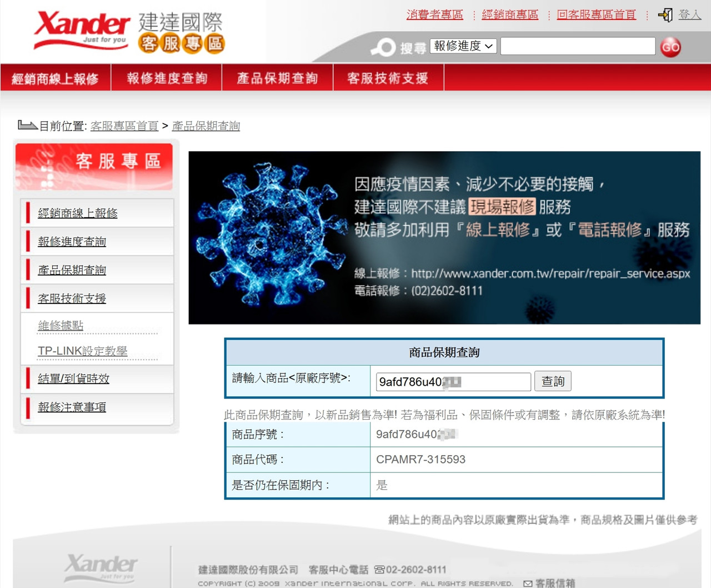Click the 商品保期查詢 table header
Screen dimensions: 711x588
tap(444, 352)
